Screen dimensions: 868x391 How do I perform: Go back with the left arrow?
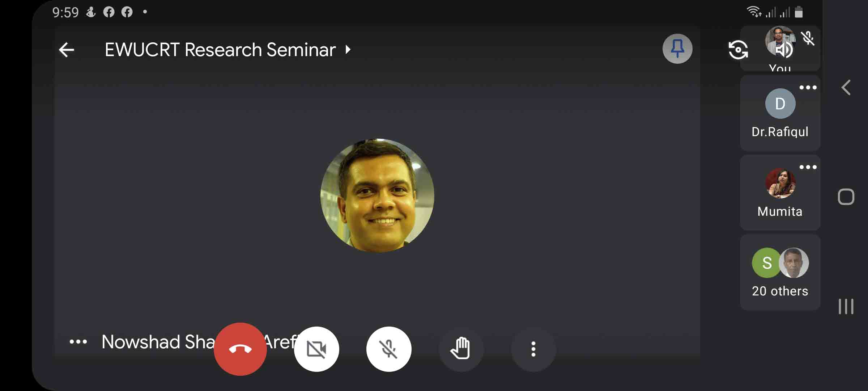coord(67,50)
